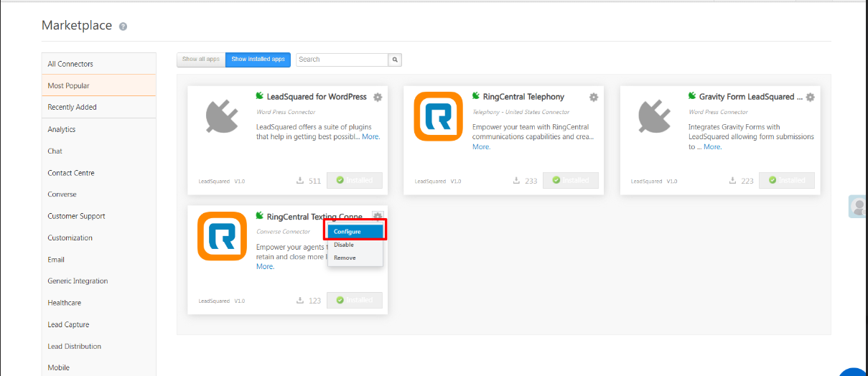
Task: Click the Marketplace page heading
Action: [77, 26]
